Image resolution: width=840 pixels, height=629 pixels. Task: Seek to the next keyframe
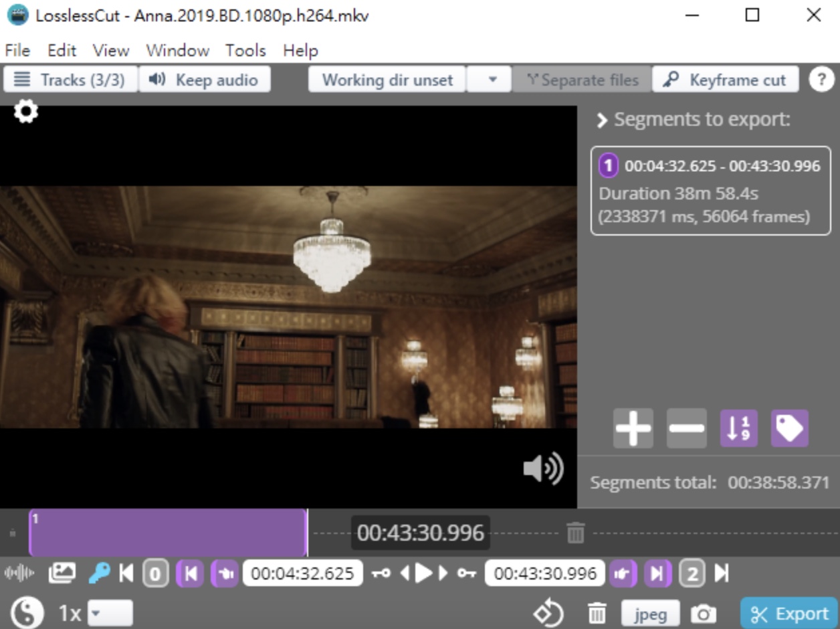point(467,573)
